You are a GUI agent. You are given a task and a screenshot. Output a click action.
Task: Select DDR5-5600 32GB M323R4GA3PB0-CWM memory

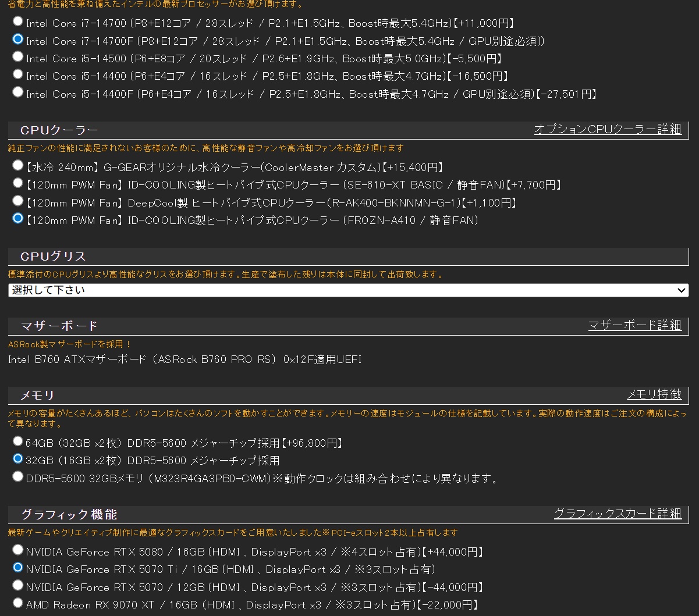[17, 476]
